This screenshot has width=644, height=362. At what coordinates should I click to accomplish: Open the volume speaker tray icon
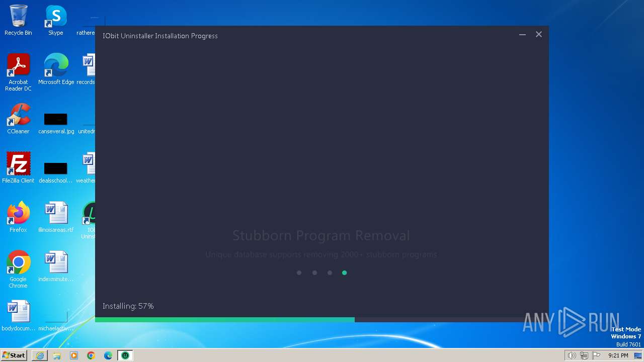572,355
